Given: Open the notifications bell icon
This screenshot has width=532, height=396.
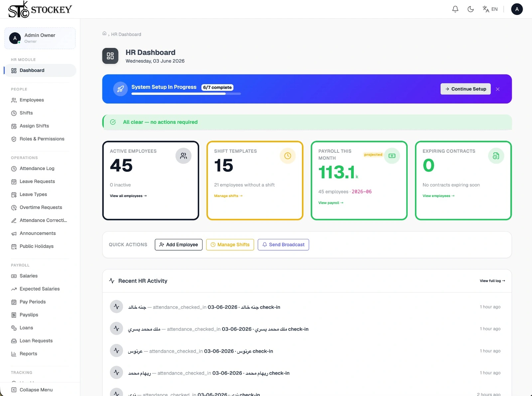Looking at the screenshot, I should [455, 9].
